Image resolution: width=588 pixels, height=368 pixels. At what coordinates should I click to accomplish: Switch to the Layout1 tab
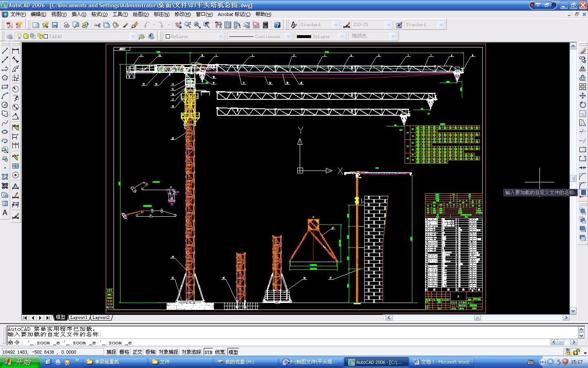click(78, 317)
